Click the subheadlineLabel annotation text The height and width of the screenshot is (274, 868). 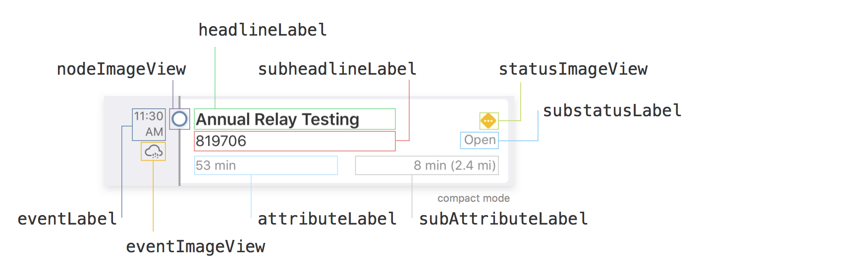click(x=337, y=69)
